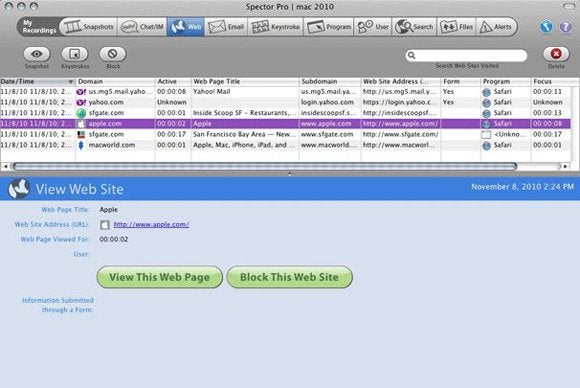This screenshot has width=580, height=388.
Task: Open the Program activity tab
Action: click(x=328, y=27)
